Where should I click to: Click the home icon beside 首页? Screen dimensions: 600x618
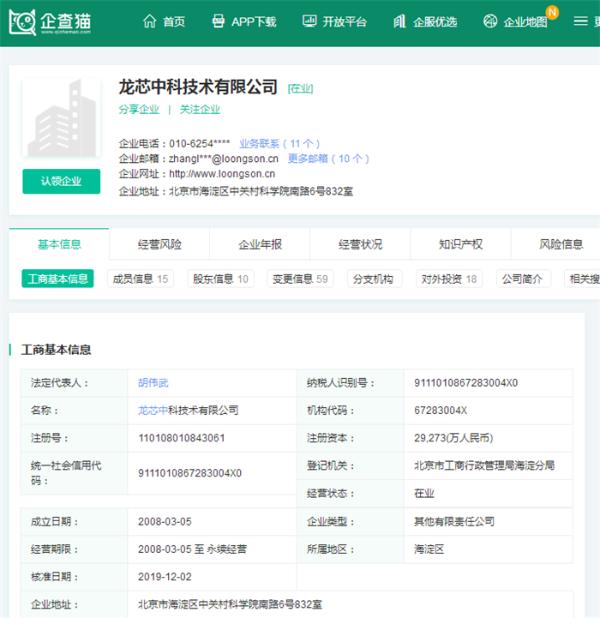coord(150,21)
